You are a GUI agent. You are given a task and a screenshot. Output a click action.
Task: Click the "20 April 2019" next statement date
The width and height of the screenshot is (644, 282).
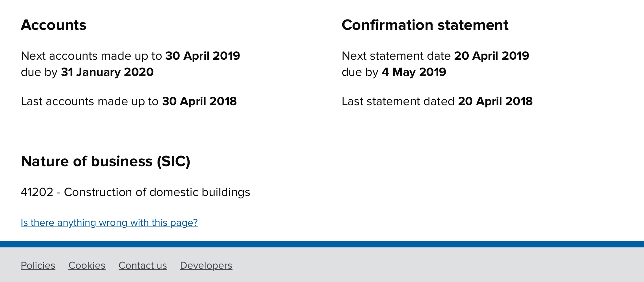[x=491, y=56]
